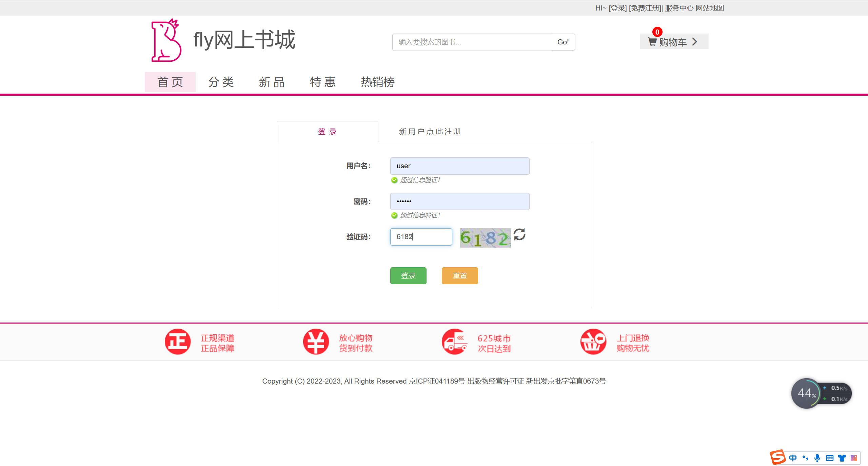Activate Sogou voice input microphone
Screen dimensions: 868x466
tap(817, 458)
